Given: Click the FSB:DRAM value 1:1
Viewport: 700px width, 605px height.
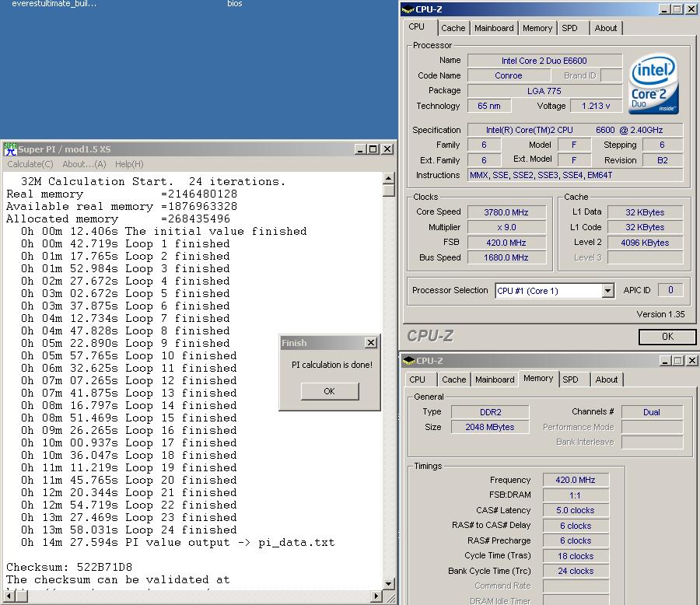Looking at the screenshot, I should click(576, 495).
